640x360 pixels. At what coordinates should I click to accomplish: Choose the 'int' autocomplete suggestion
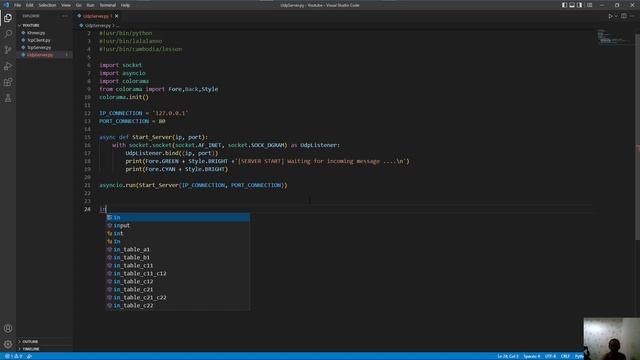coord(178,233)
